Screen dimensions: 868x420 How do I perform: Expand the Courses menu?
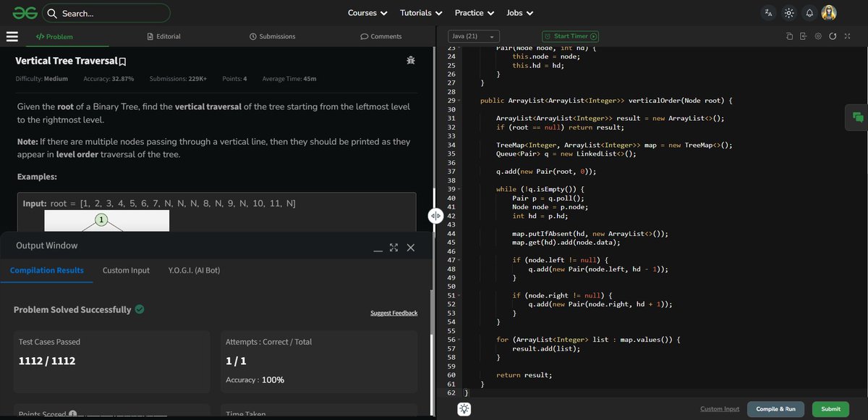[367, 13]
